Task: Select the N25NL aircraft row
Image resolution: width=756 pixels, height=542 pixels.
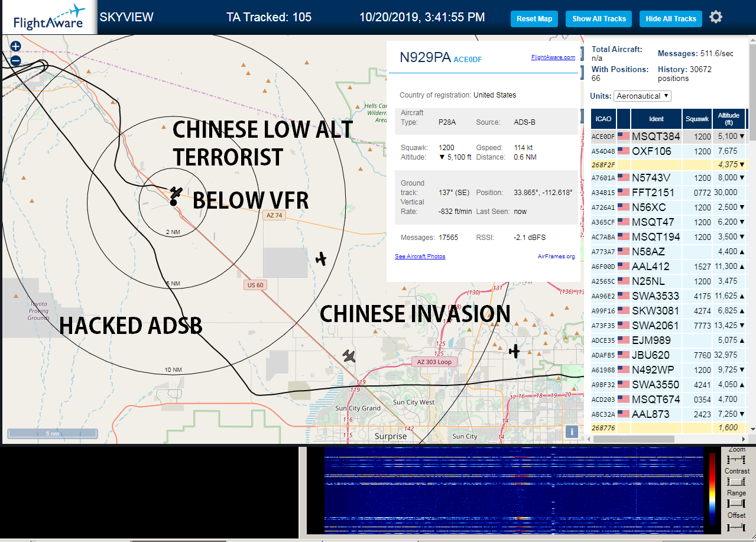Action: coord(669,281)
